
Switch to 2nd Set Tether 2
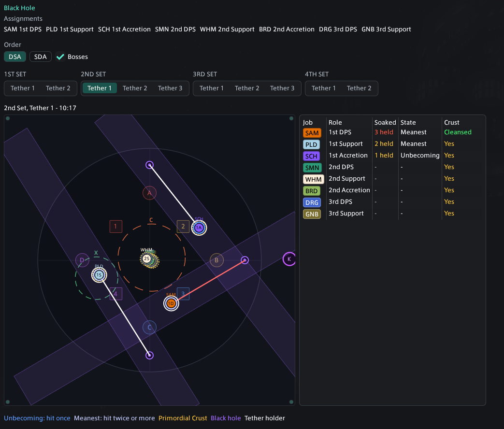pos(135,88)
